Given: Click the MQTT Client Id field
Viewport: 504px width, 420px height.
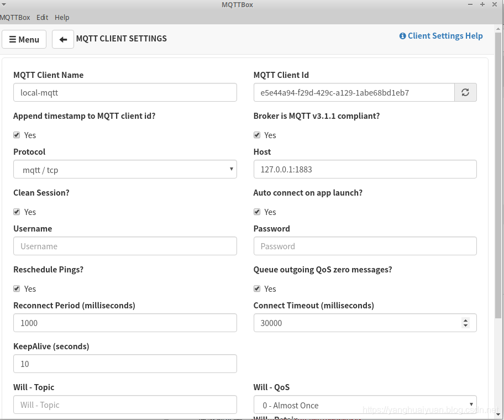Looking at the screenshot, I should (x=354, y=92).
